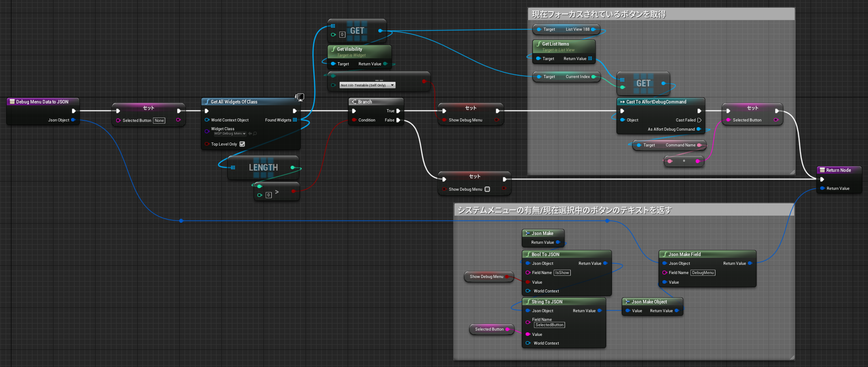Select the Json Make Field node title
This screenshot has height=367, width=868.
pos(684,254)
